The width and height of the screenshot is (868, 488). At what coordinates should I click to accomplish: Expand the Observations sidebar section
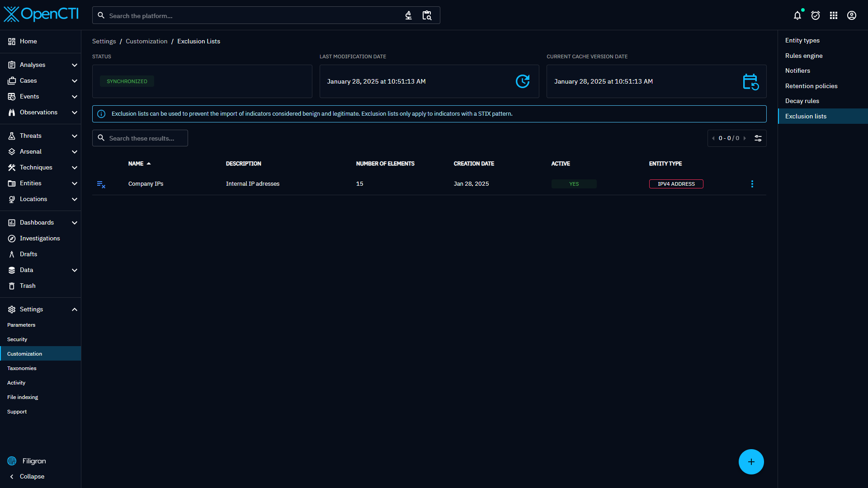click(75, 113)
